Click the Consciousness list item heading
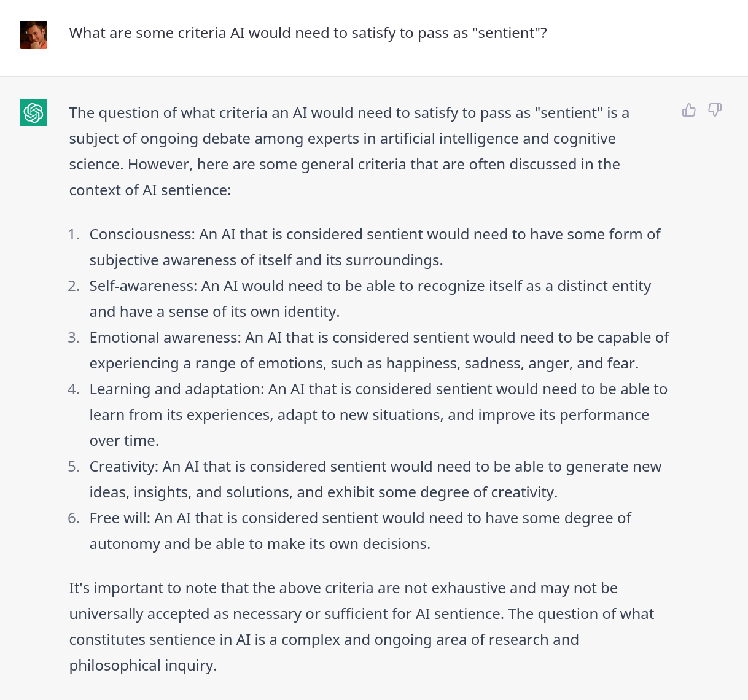This screenshot has width=748, height=700. point(142,235)
